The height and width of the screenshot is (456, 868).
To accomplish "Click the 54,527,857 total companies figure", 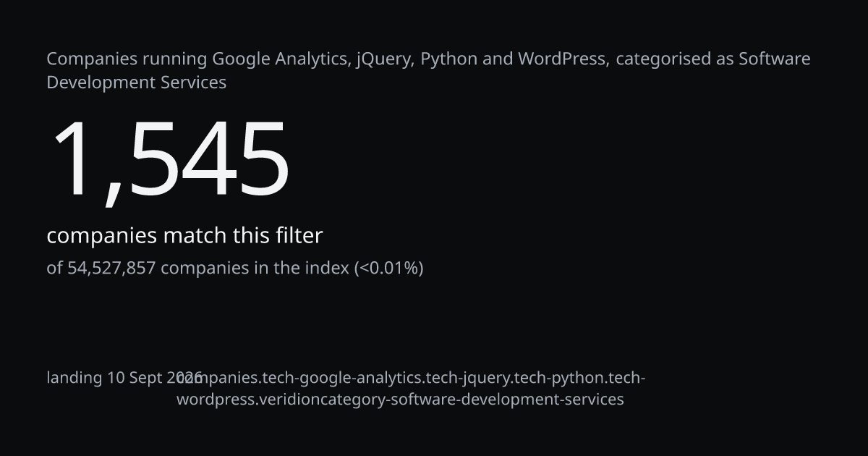I will [111, 269].
